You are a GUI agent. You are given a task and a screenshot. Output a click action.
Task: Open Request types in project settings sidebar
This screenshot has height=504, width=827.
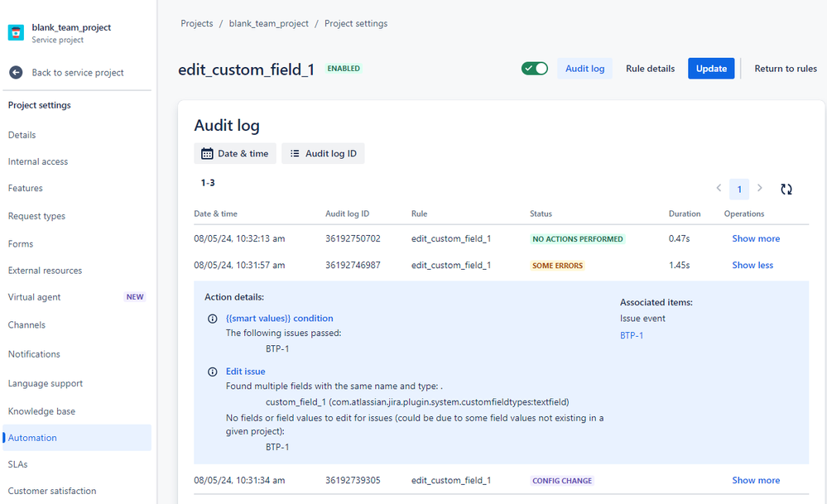pyautogui.click(x=36, y=216)
